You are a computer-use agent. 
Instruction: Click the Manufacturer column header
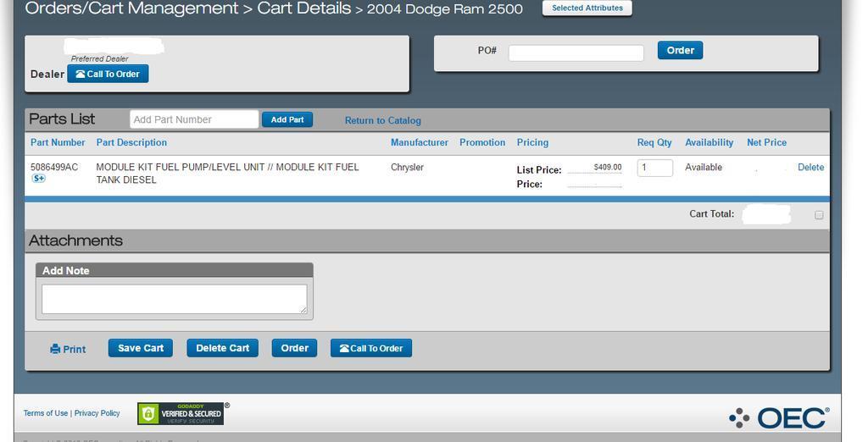(x=419, y=143)
